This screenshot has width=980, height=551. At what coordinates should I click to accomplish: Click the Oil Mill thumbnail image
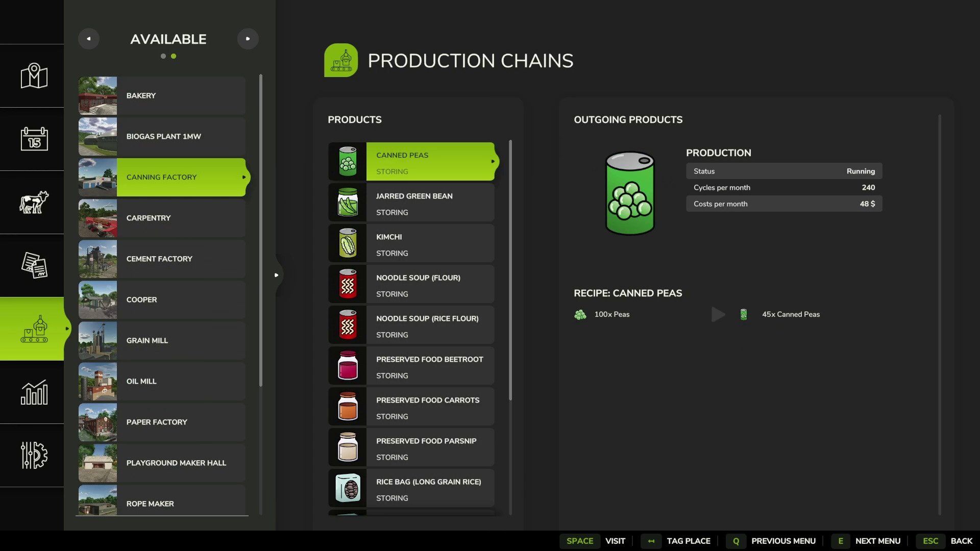(x=97, y=381)
